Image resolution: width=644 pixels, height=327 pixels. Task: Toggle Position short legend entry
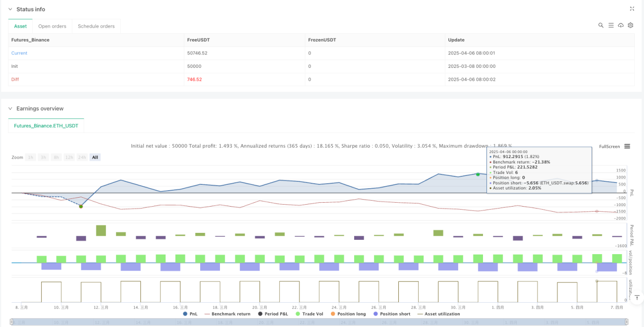point(392,314)
